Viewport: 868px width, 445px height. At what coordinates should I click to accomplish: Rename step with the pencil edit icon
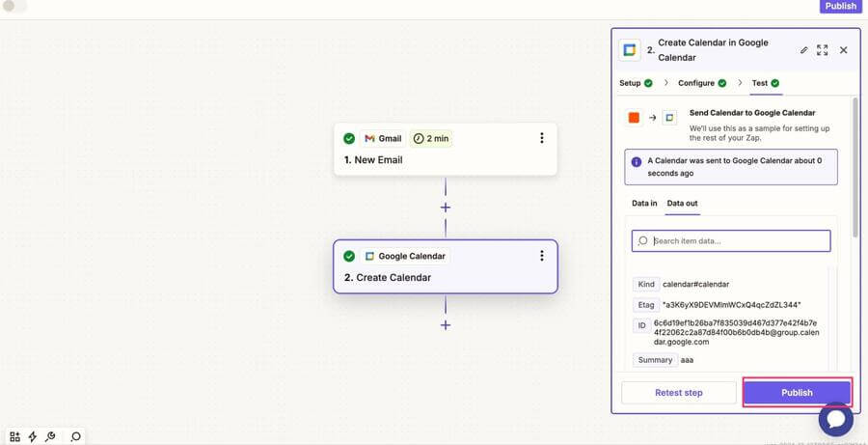(803, 50)
